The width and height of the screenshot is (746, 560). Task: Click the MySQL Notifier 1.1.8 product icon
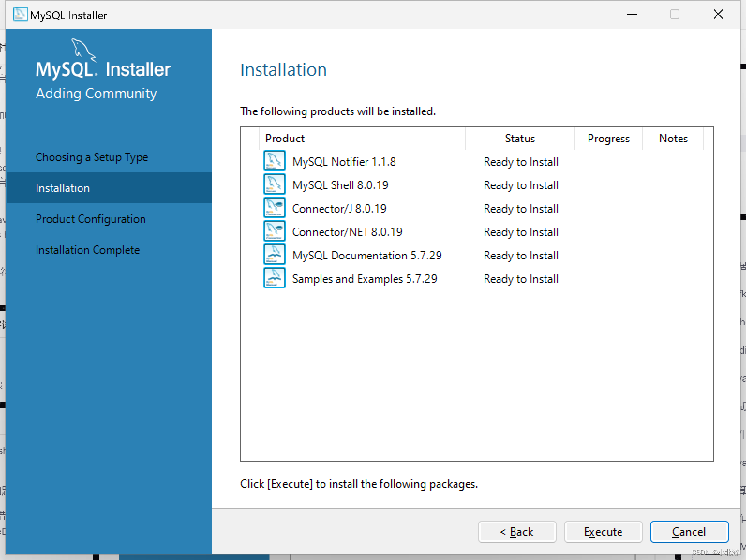[x=275, y=161]
